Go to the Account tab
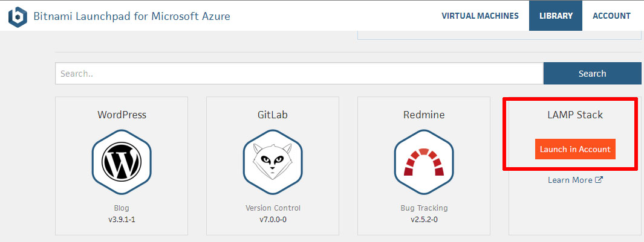This screenshot has width=644, height=242. 611,16
